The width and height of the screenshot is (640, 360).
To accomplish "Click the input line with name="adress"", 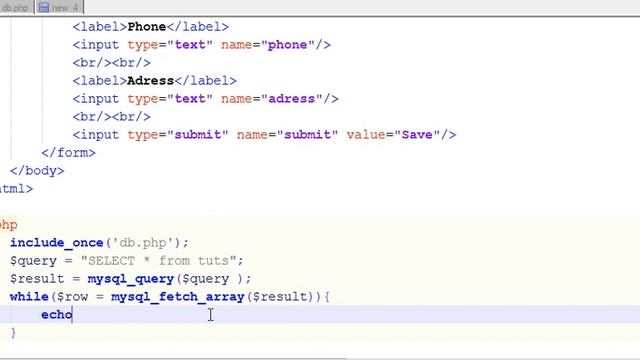I will tap(205, 99).
